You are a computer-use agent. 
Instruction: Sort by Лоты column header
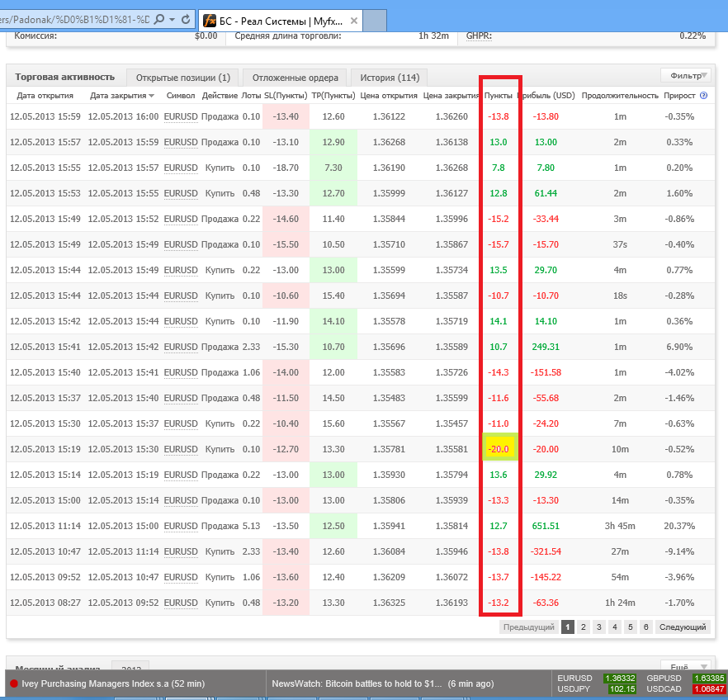coord(251,96)
